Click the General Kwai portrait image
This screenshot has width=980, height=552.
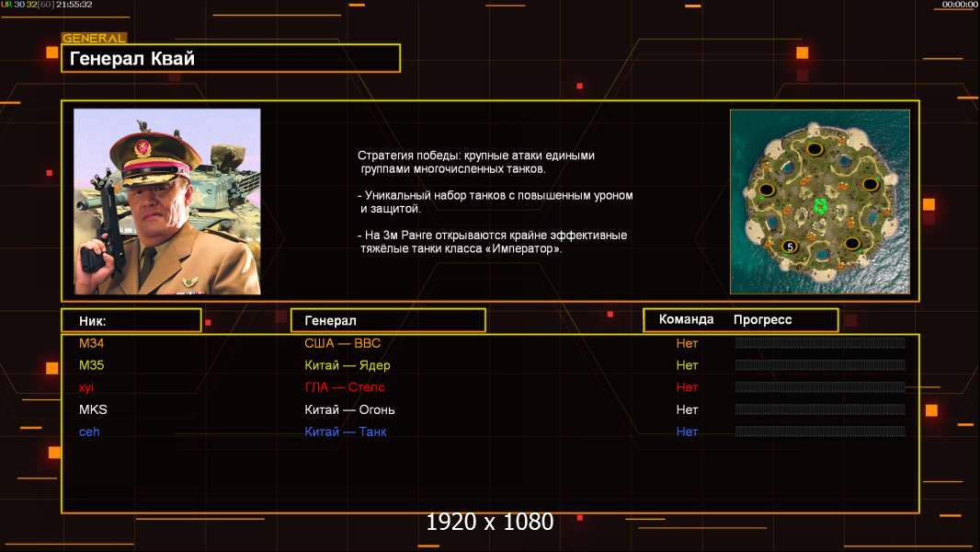(x=167, y=201)
